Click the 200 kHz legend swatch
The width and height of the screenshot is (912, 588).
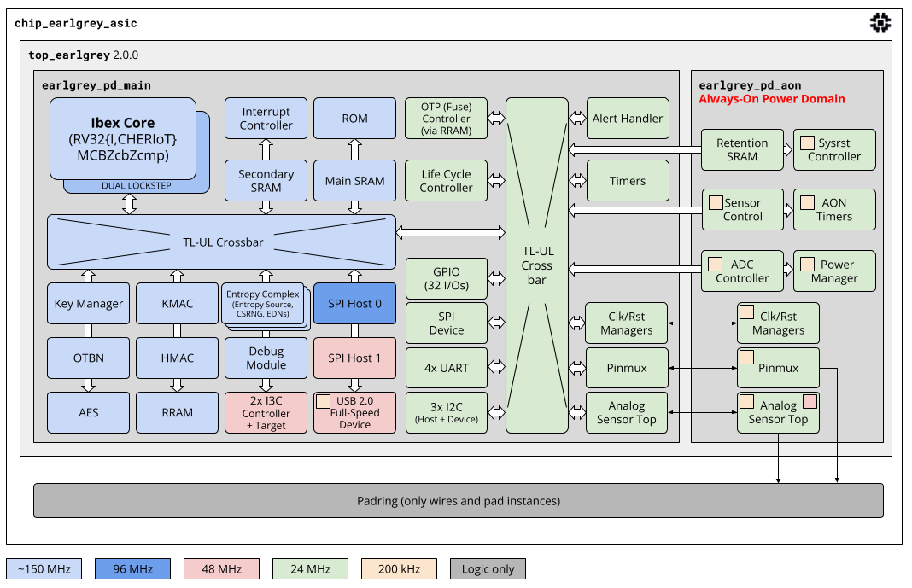399,569
